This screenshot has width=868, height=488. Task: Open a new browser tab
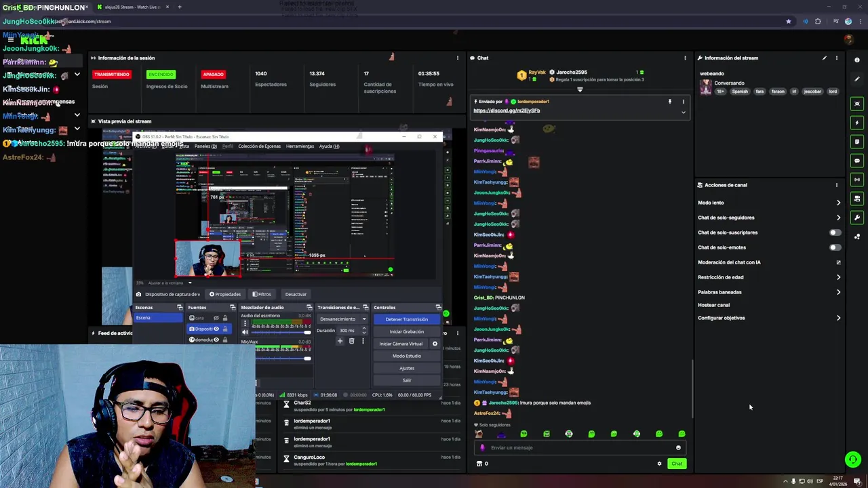(x=179, y=7)
